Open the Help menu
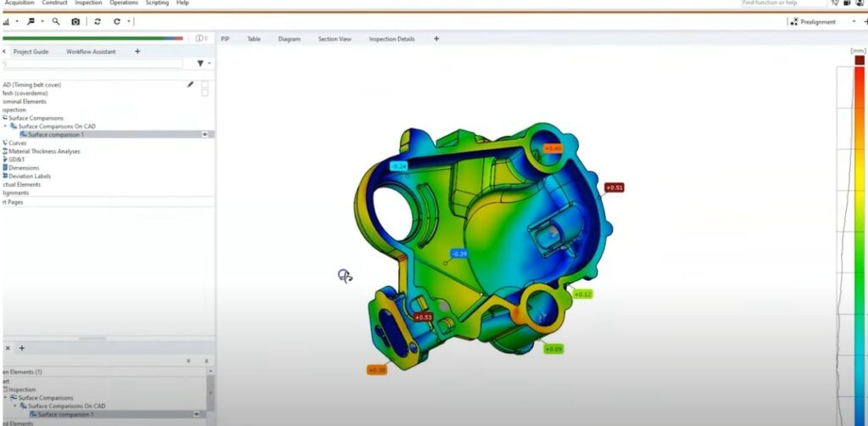This screenshot has width=868, height=426. pos(182,3)
